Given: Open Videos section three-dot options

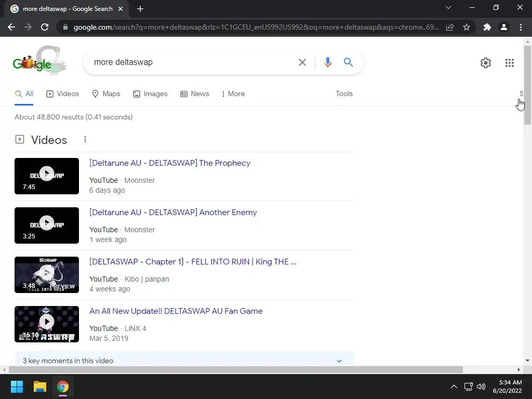Looking at the screenshot, I should click(x=85, y=139).
